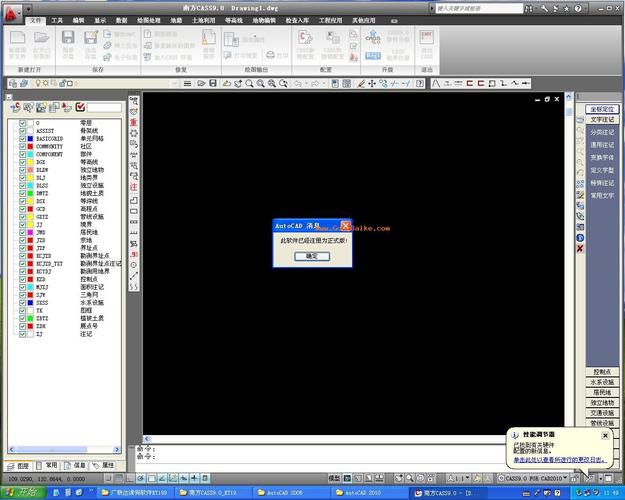Screen dimensions: 625x500
Task: Click the Windows Start button
Action: tap(21, 493)
